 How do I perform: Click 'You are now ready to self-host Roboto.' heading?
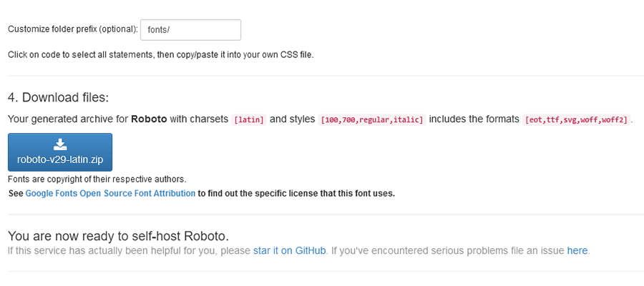pyautogui.click(x=118, y=236)
